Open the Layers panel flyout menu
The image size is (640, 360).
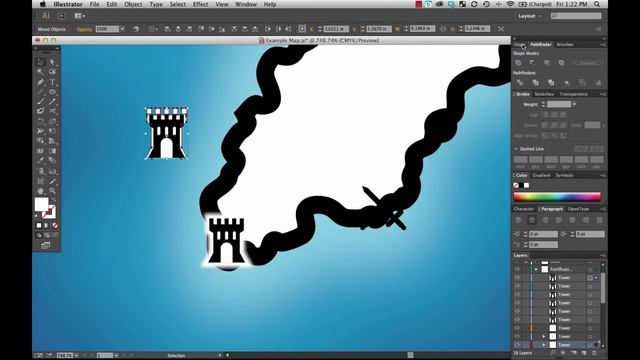click(603, 256)
